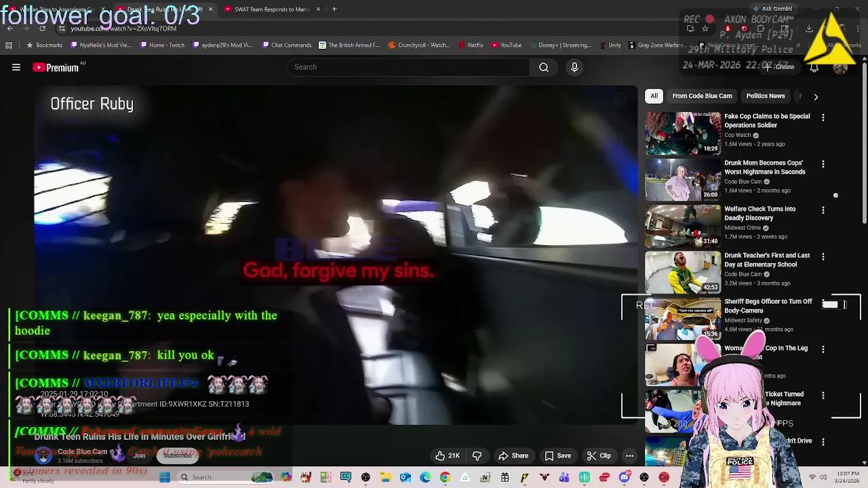Open Home - Twitch bookmark
The height and width of the screenshot is (488, 868).
(x=162, y=45)
